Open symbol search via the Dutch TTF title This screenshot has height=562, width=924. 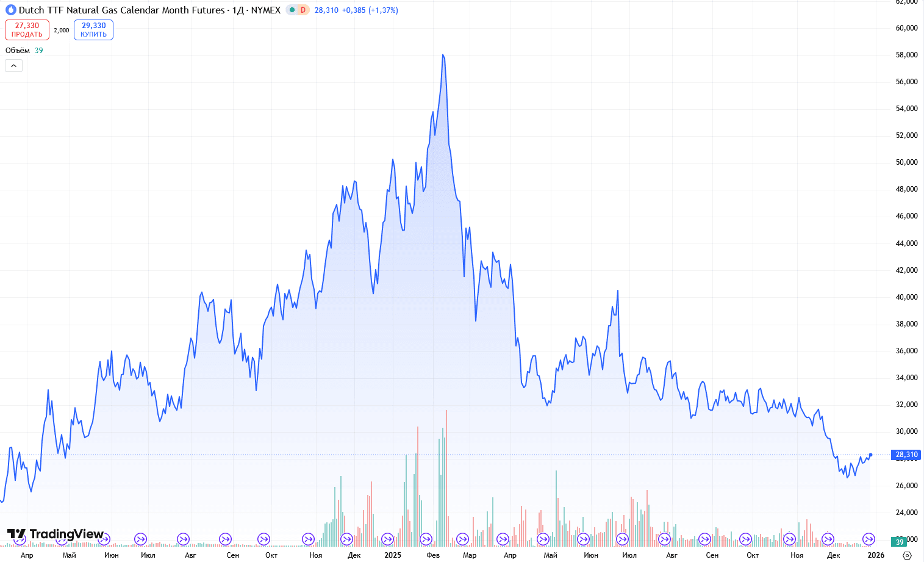point(121,10)
